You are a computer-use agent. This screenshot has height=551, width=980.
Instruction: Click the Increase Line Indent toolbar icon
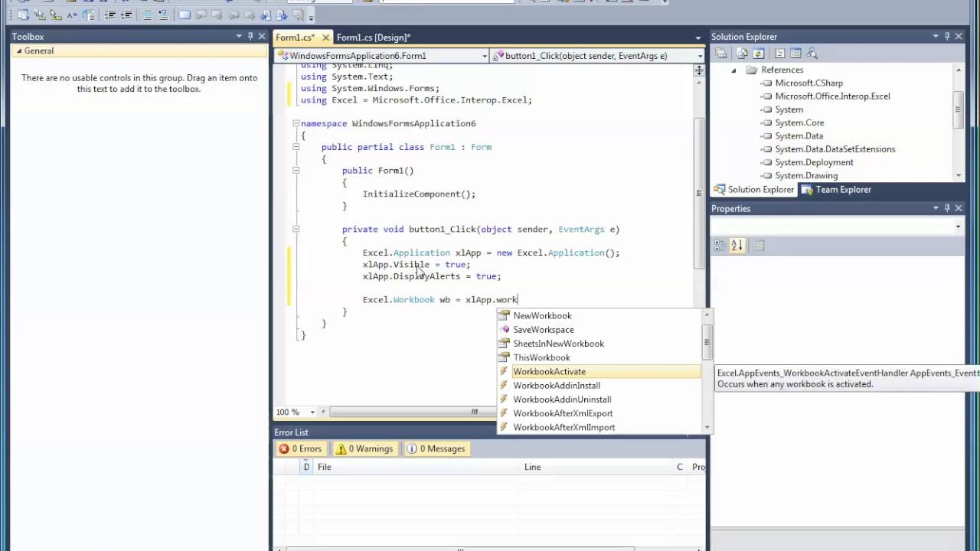[126, 15]
